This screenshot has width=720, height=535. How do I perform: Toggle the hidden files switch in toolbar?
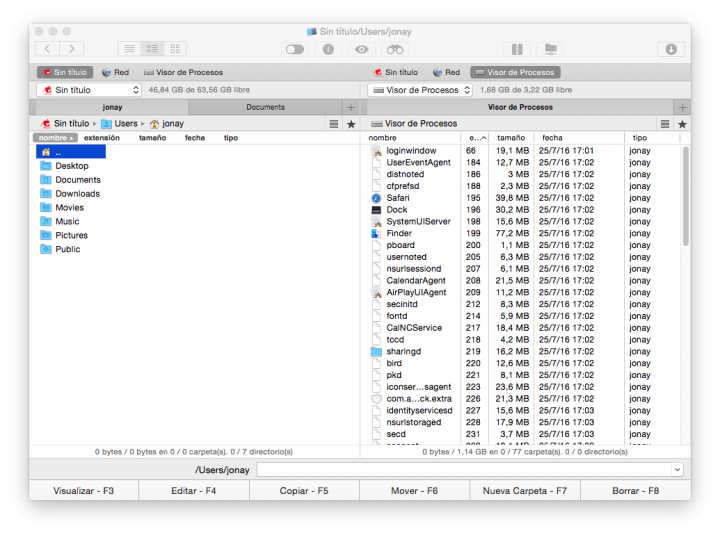click(295, 49)
